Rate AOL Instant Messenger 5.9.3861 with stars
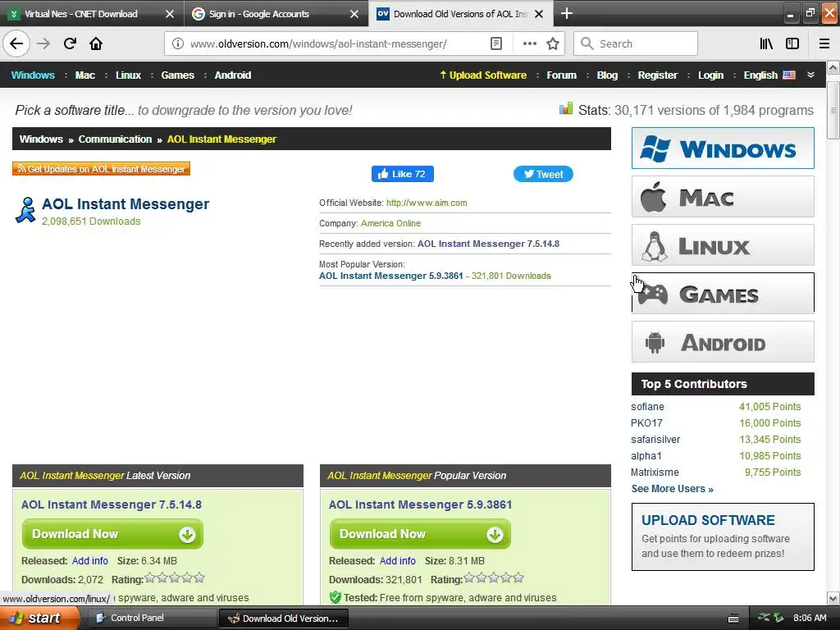The height and width of the screenshot is (630, 840). tap(494, 577)
